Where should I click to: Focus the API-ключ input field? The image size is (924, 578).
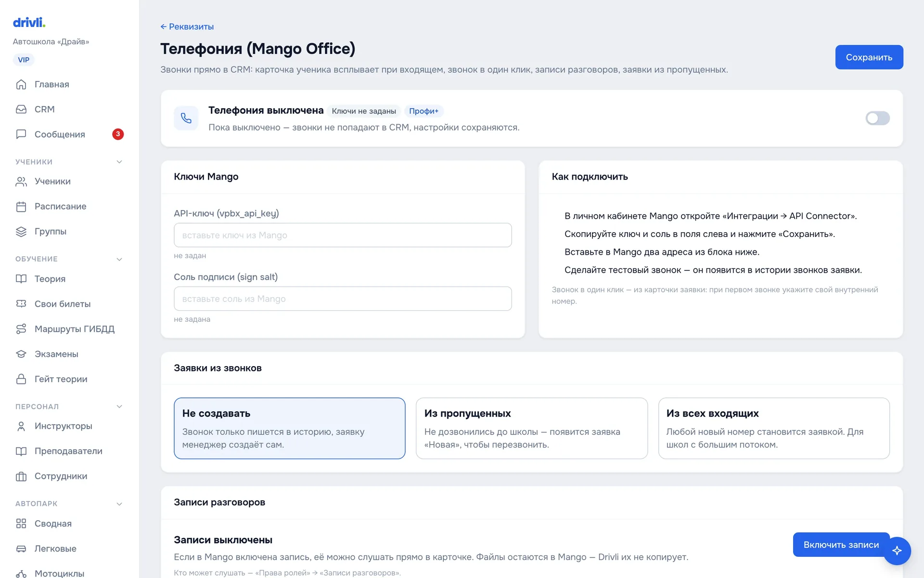point(343,235)
